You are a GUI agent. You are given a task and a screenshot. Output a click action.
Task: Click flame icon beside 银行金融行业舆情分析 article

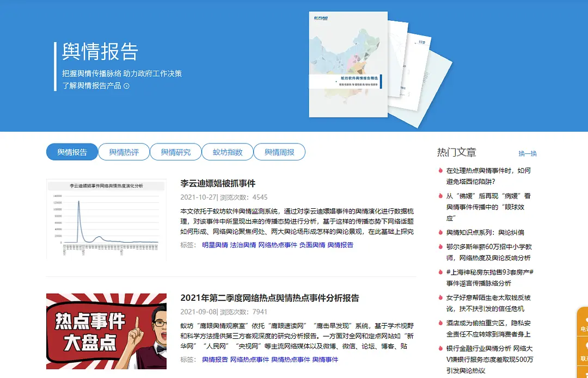440,348
